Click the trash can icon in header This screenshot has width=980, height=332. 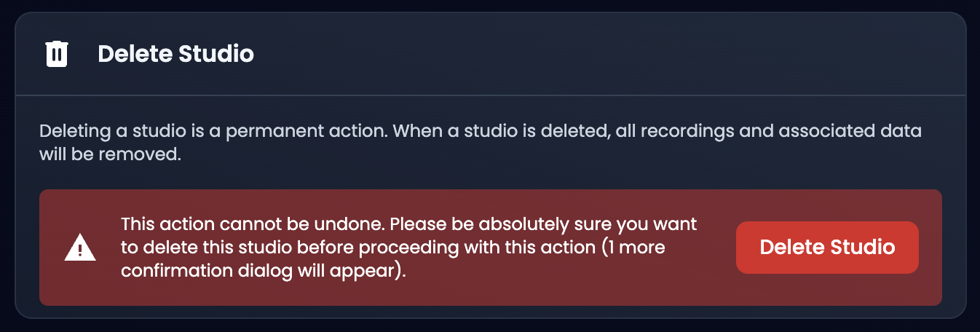point(57,54)
